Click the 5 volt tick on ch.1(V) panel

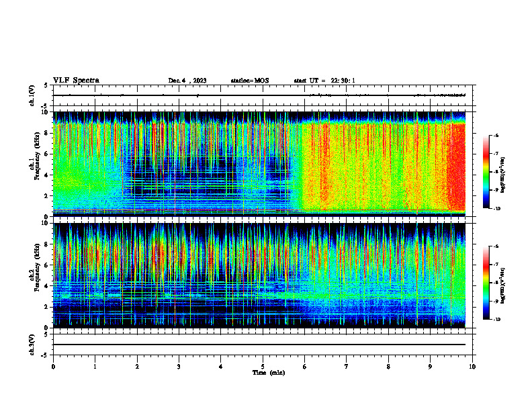[46, 85]
